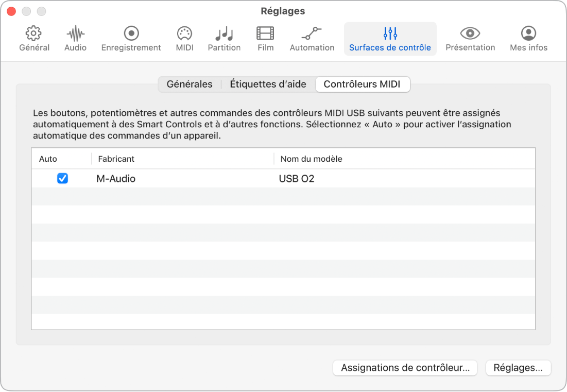Open the Partition music notes pane
The image size is (567, 392).
point(224,39)
